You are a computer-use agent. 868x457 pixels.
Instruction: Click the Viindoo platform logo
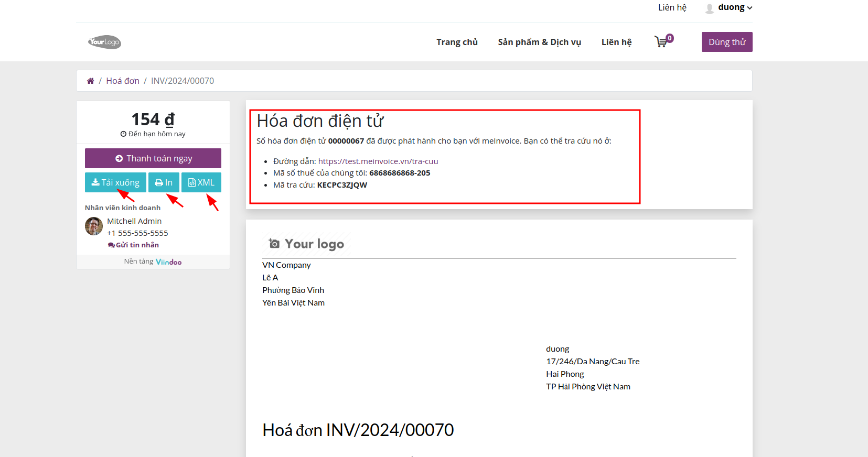tap(168, 262)
